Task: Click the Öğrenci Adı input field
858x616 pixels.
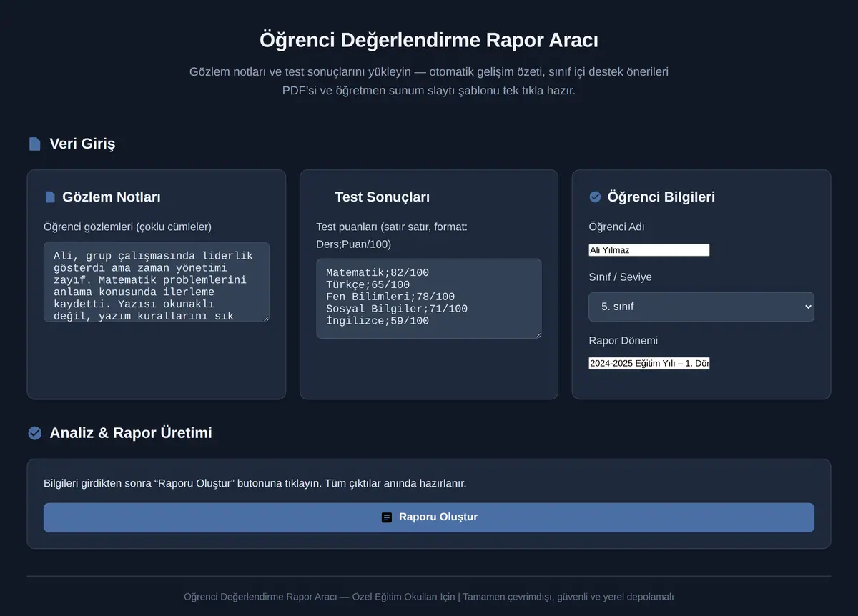Action: (649, 250)
